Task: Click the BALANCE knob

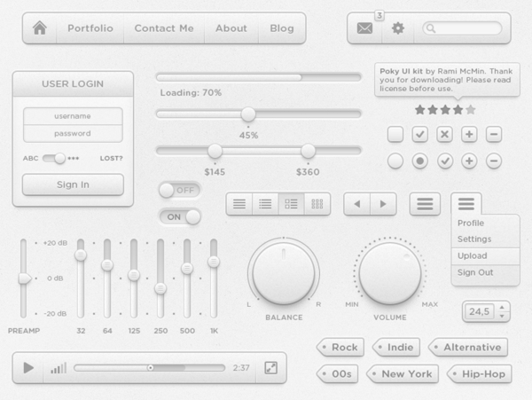Action: pos(284,273)
